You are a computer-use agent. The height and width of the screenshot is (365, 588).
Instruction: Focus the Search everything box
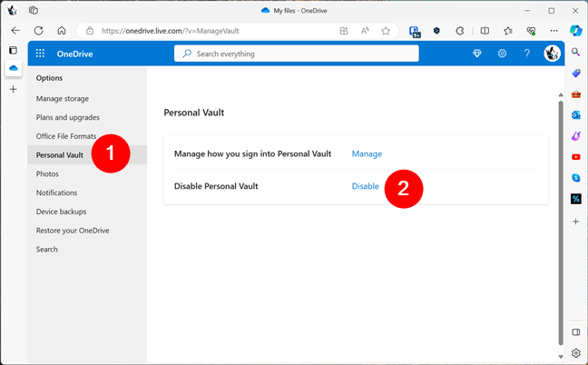pyautogui.click(x=296, y=54)
